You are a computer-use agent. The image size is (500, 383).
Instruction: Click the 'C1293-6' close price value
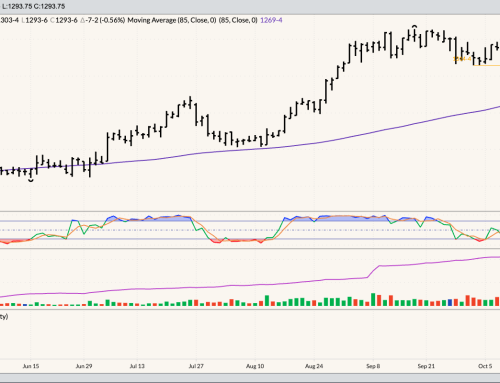pos(64,20)
